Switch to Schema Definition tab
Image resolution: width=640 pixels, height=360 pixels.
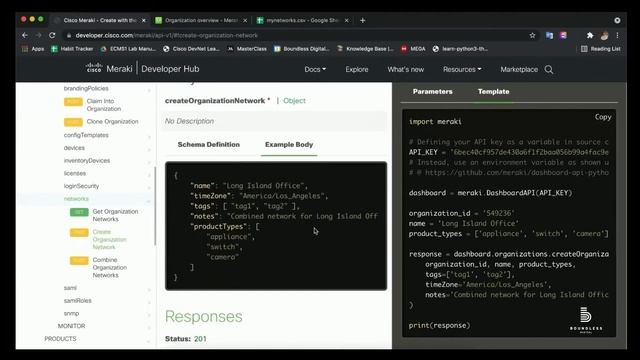pyautogui.click(x=209, y=144)
